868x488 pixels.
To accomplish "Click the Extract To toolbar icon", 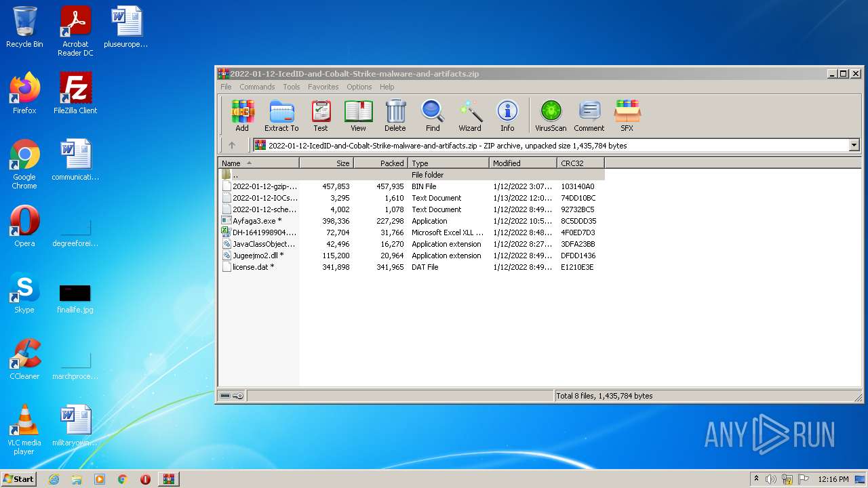I will click(281, 116).
